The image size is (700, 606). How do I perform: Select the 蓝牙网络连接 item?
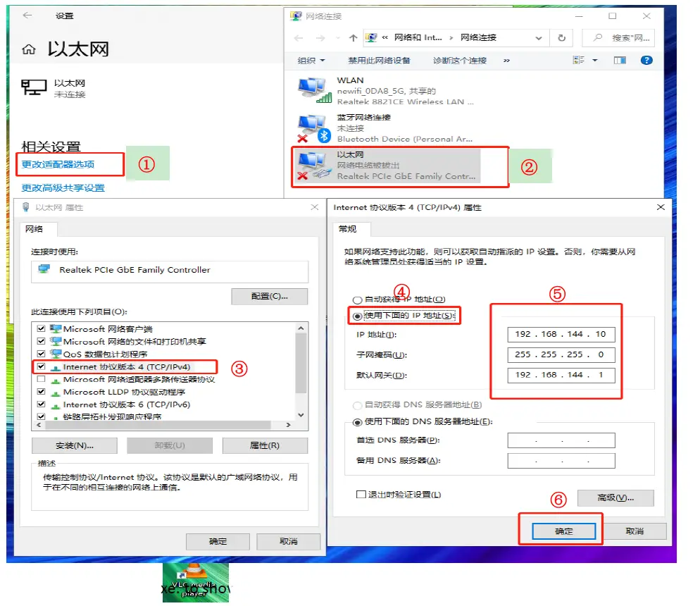[x=386, y=128]
